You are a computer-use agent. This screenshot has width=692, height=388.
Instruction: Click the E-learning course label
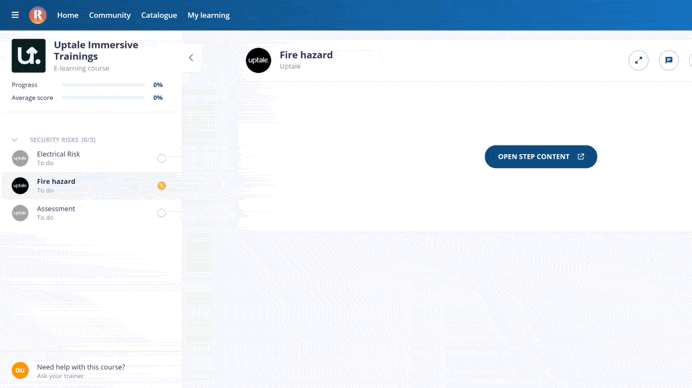81,68
